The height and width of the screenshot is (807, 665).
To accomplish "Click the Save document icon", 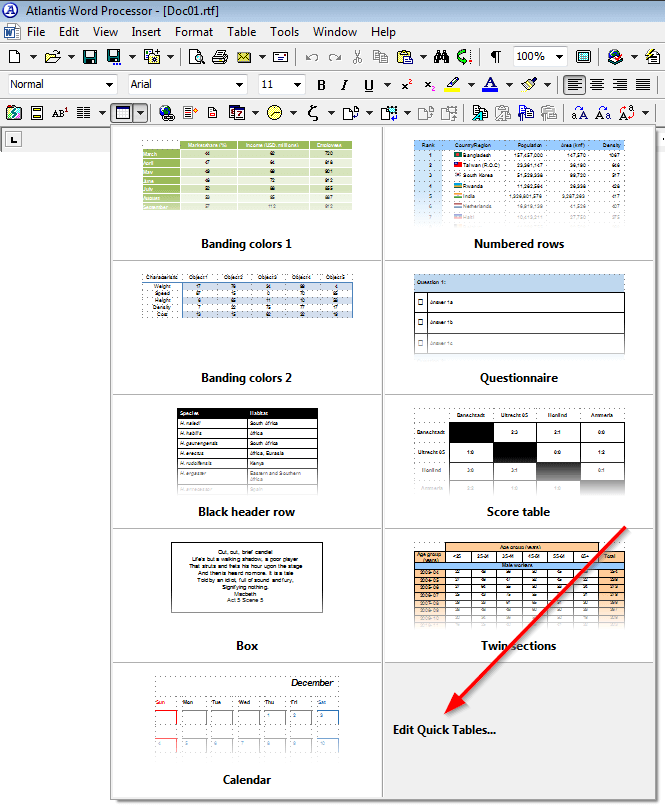I will tap(90, 57).
